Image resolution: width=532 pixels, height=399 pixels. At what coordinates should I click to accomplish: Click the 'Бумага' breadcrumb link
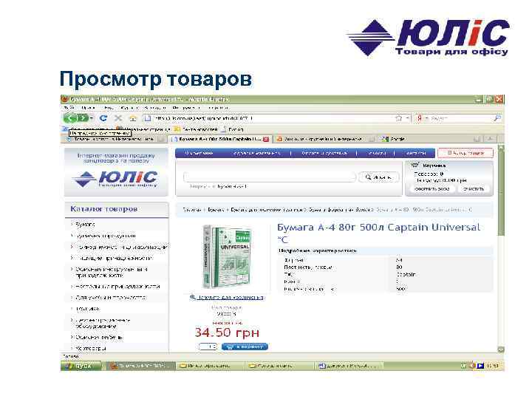216,210
